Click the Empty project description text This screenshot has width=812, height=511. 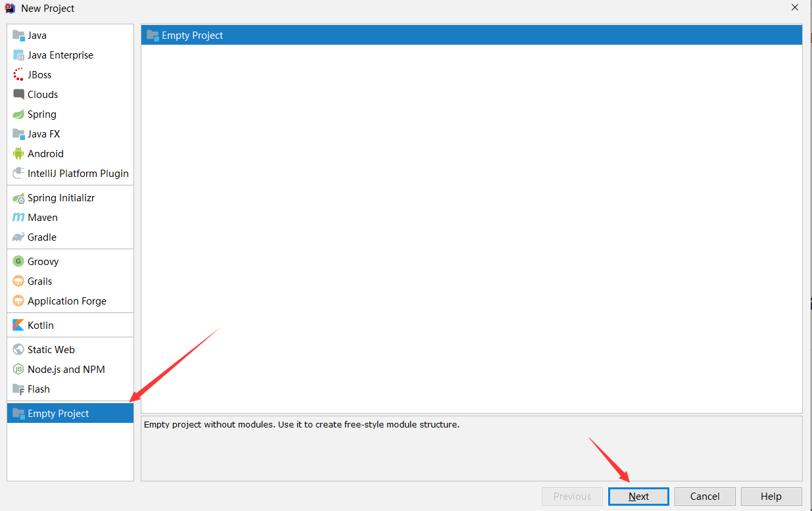[301, 425]
